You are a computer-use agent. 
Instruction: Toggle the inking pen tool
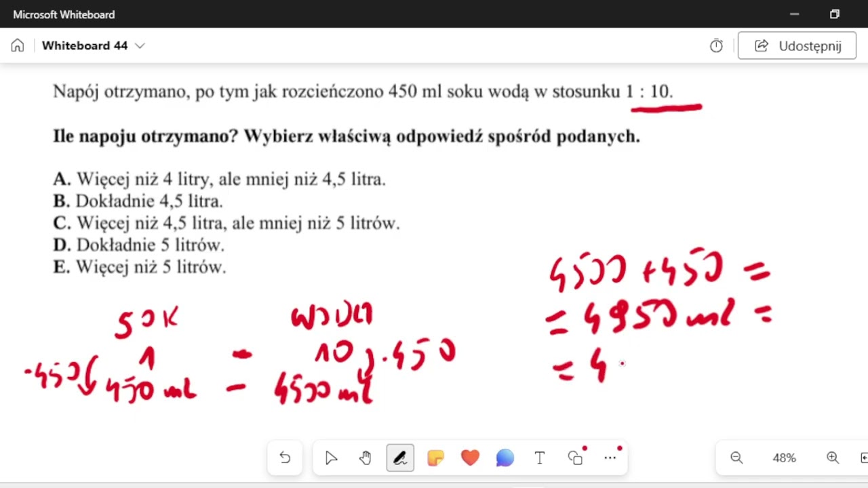pyautogui.click(x=400, y=458)
